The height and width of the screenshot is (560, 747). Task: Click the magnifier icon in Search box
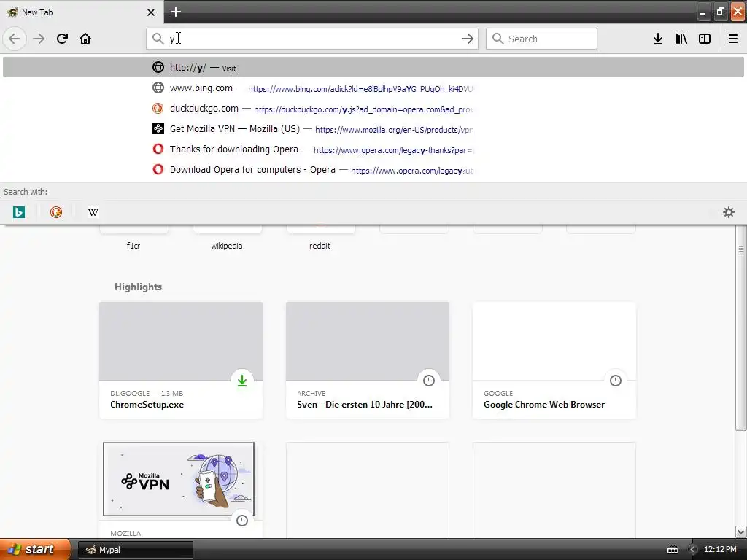coord(498,39)
